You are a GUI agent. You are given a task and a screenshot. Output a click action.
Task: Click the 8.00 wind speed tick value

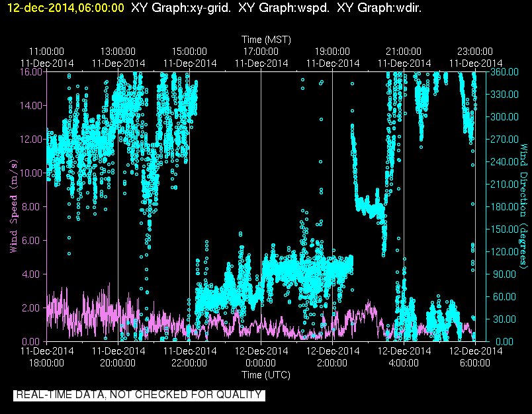tap(31, 207)
